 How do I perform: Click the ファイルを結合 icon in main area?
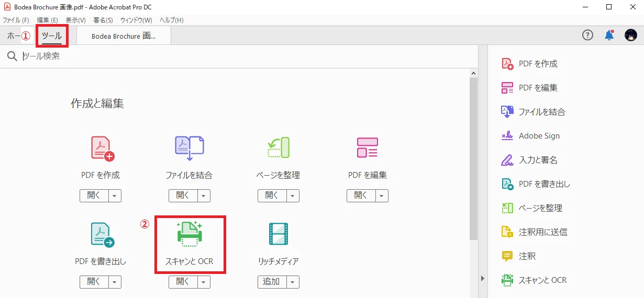[189, 148]
